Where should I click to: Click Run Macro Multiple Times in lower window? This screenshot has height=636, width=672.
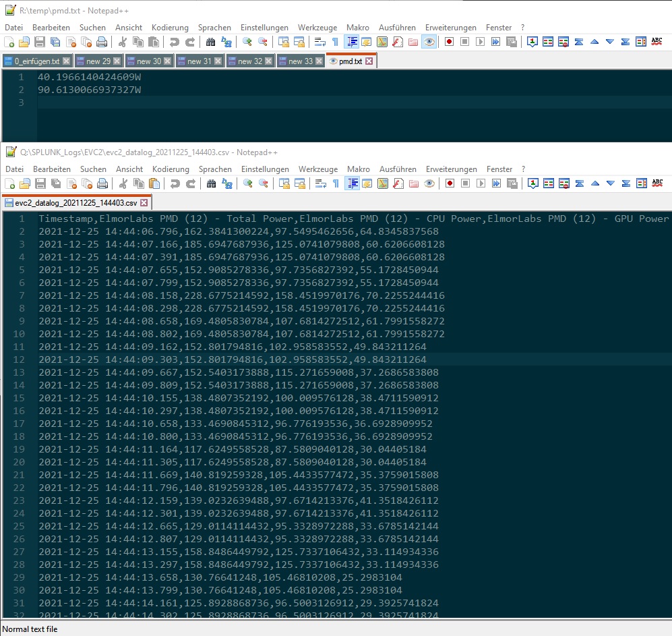(496, 183)
